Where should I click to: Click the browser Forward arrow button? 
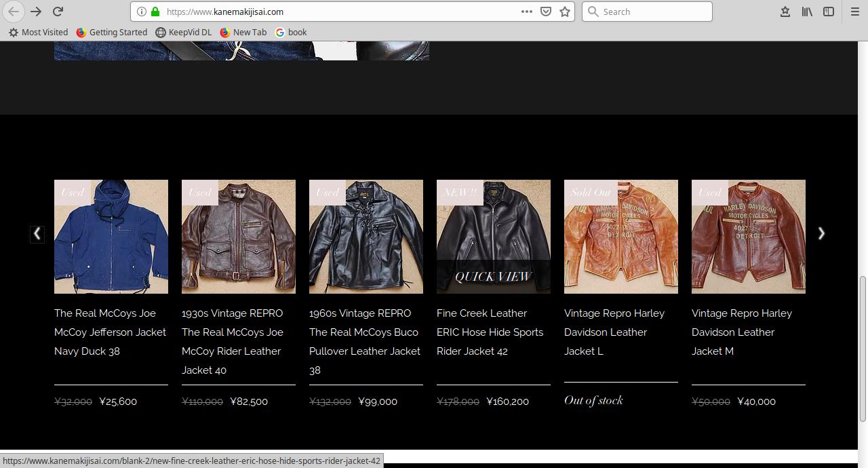click(36, 12)
